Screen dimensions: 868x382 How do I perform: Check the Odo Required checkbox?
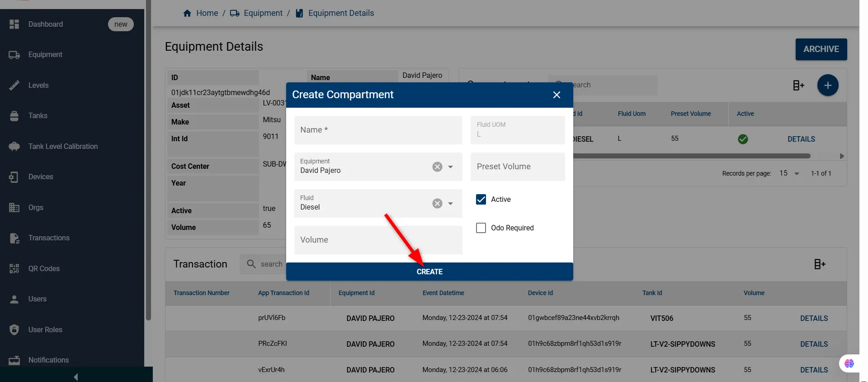tap(481, 228)
